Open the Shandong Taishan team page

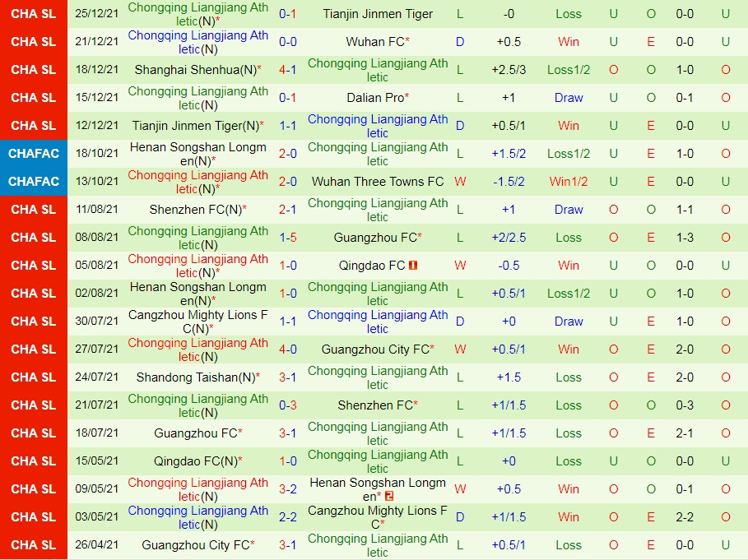tap(197, 377)
